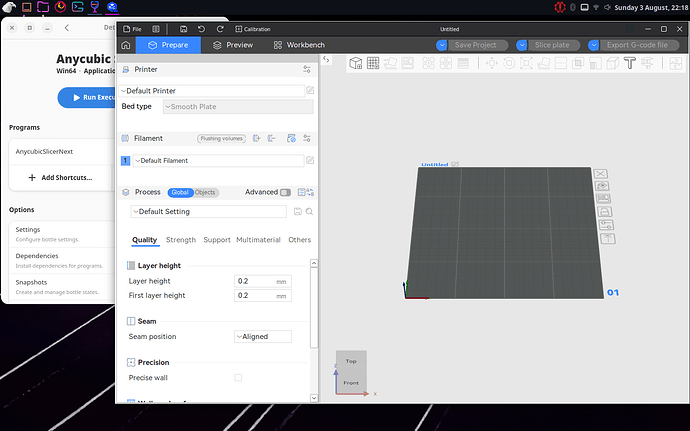Image resolution: width=690 pixels, height=431 pixels.
Task: Select the Scale tool icon
Action: coord(526,63)
